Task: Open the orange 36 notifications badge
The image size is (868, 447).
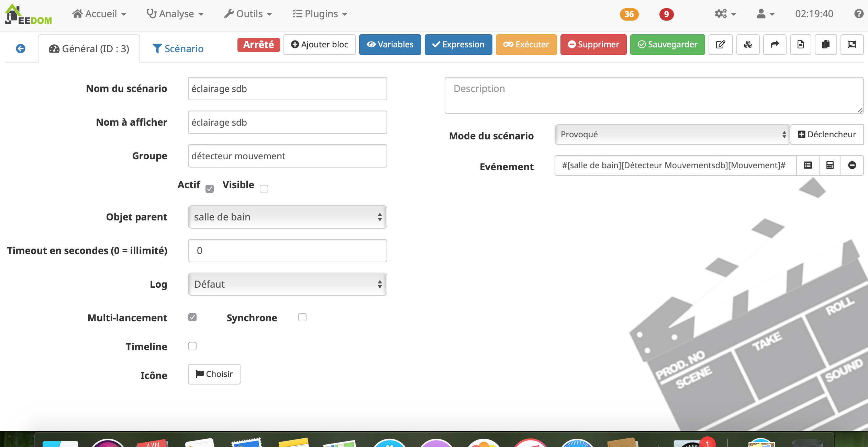Action: (629, 14)
